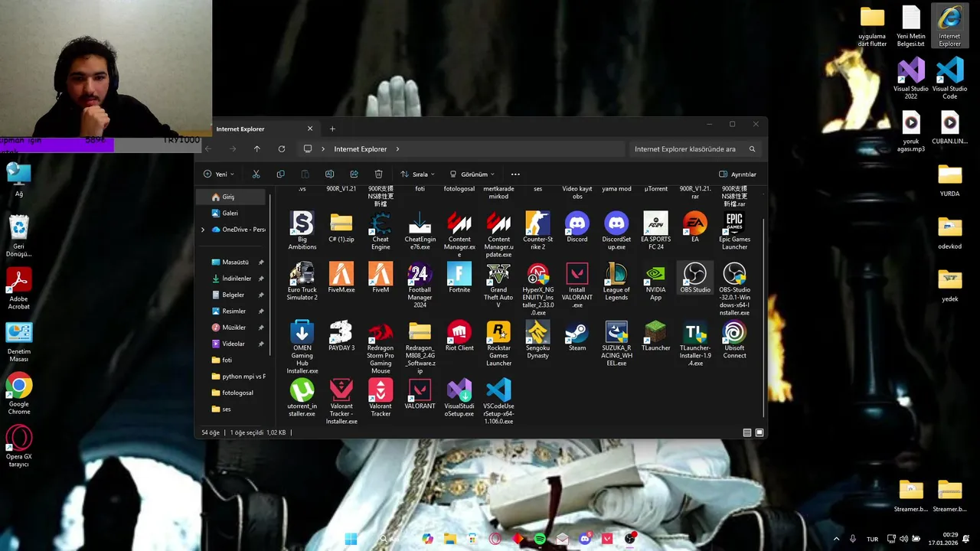Screen dimensions: 980x551
Task: Open Adobe Acrobat desktop shortcut
Action: pyautogui.click(x=19, y=289)
